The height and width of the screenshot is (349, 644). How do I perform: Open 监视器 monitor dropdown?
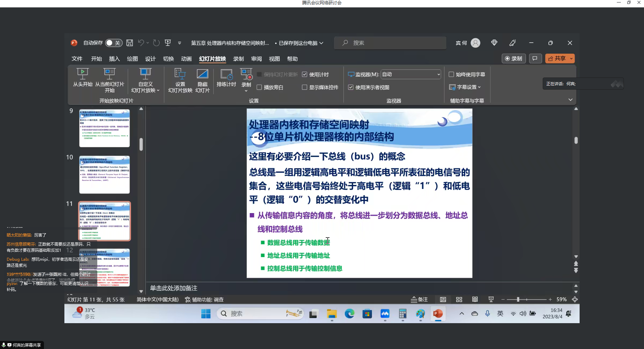tap(411, 74)
